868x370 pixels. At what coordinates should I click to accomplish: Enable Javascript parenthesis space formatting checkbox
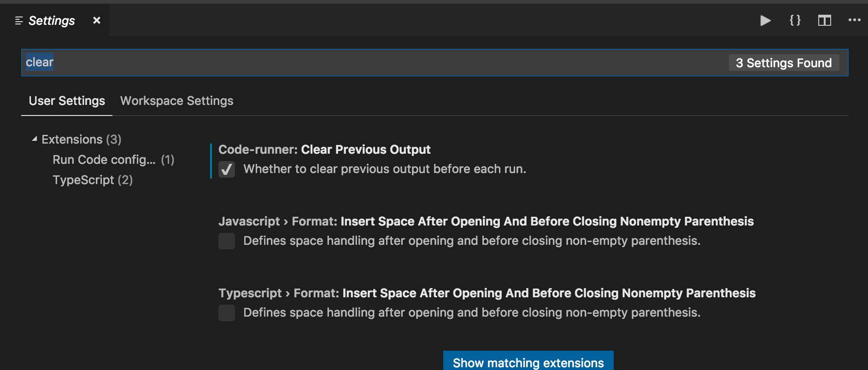(227, 241)
